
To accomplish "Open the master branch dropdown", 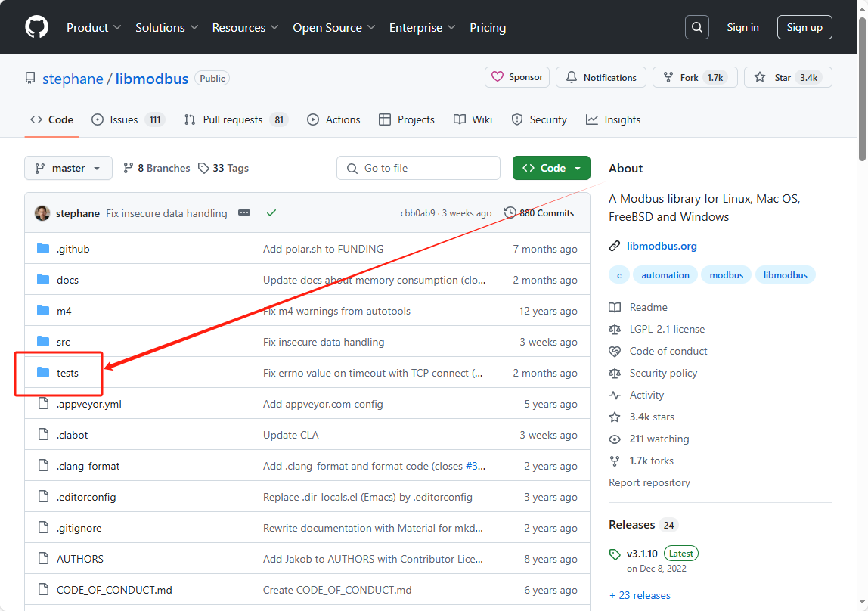I will tap(68, 168).
